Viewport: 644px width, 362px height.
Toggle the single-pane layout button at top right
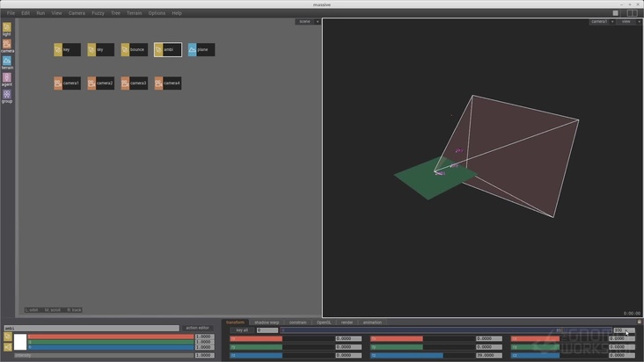[x=616, y=13]
